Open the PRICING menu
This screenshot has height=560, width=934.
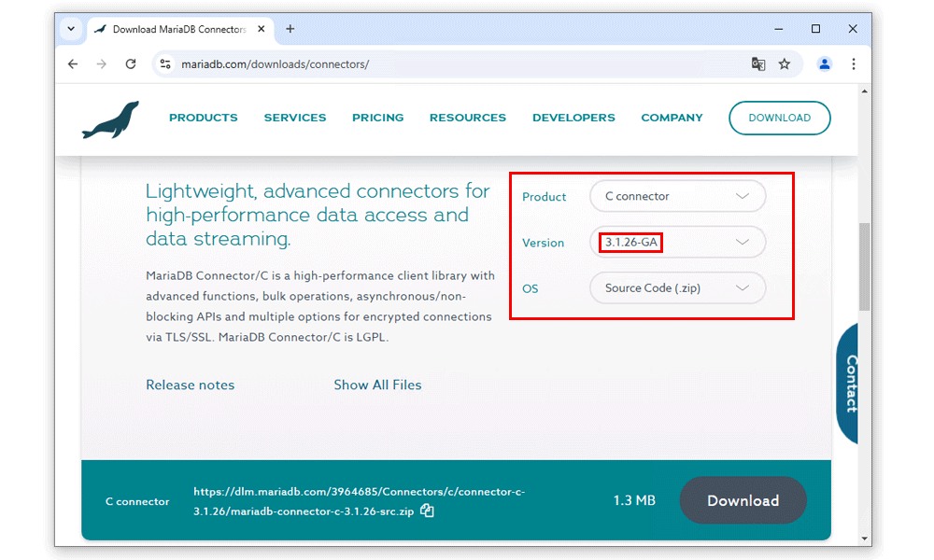pyautogui.click(x=377, y=118)
